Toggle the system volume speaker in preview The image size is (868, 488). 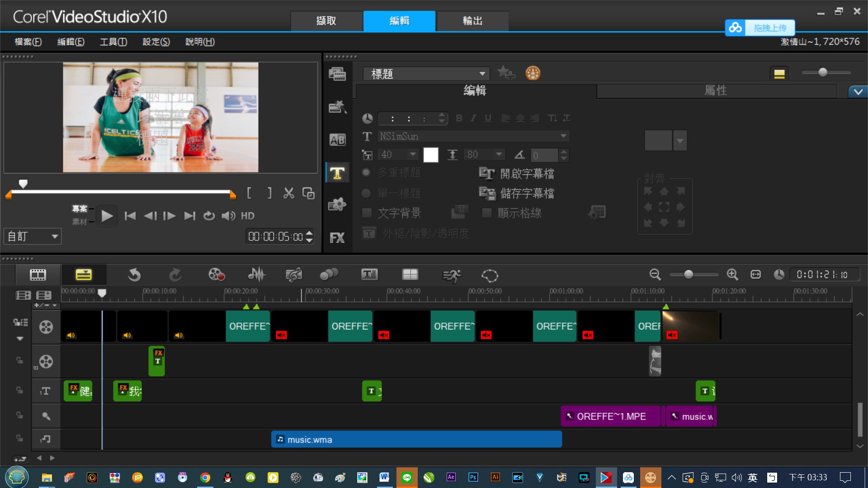click(x=228, y=216)
